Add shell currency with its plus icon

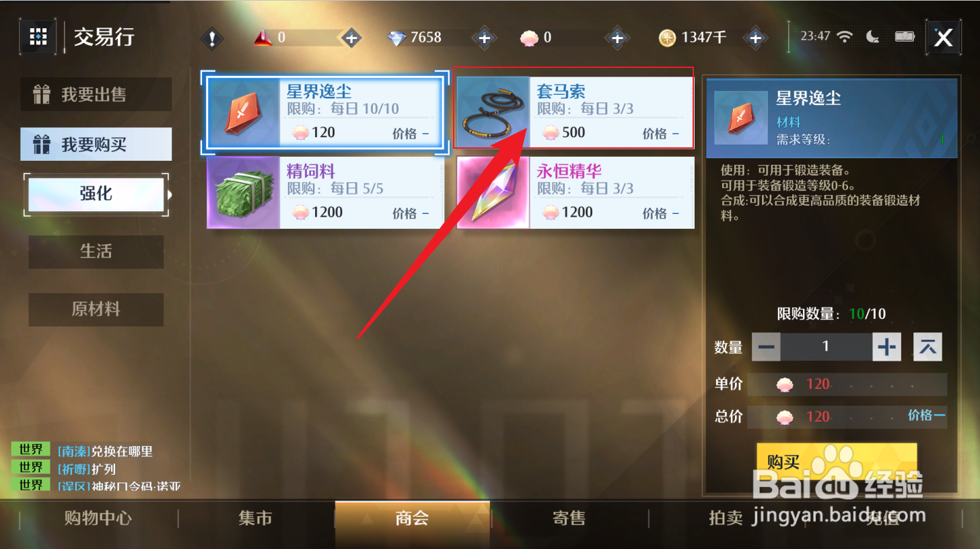[x=617, y=38]
